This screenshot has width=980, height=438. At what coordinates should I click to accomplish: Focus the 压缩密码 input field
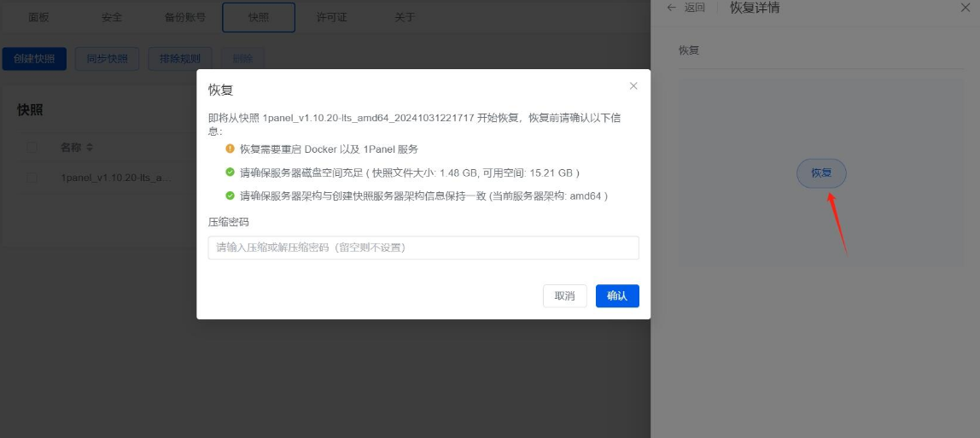[423, 248]
